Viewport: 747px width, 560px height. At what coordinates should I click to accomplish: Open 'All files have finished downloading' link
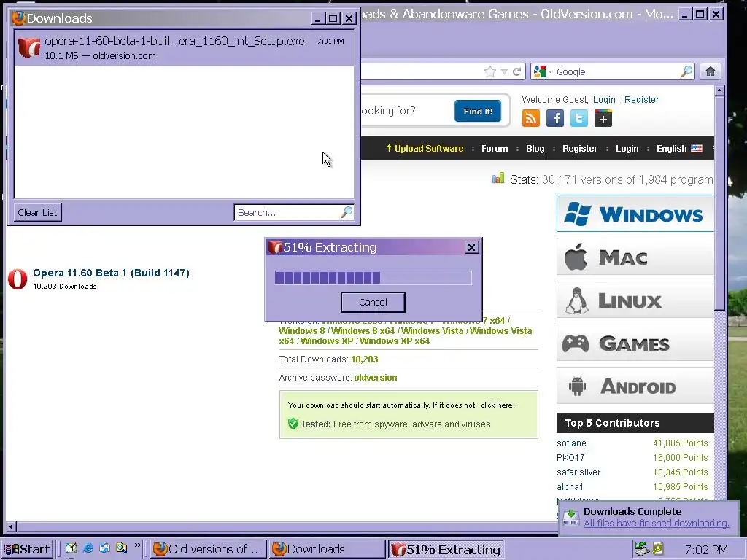pyautogui.click(x=657, y=524)
